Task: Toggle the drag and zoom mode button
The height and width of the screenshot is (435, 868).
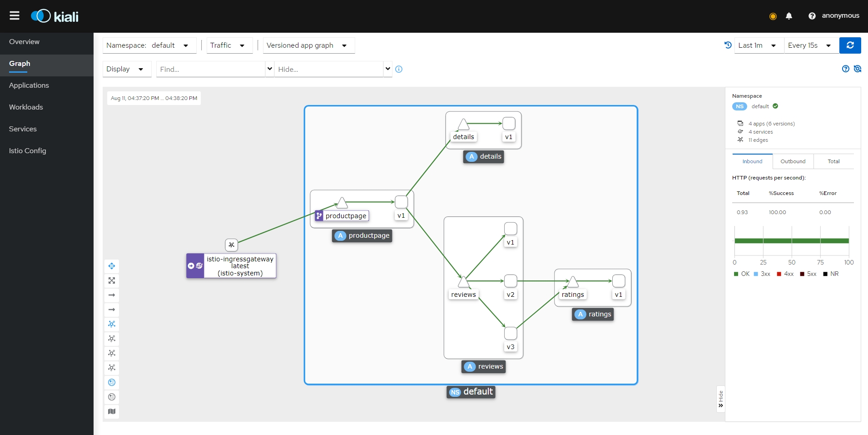Action: pyautogui.click(x=112, y=266)
